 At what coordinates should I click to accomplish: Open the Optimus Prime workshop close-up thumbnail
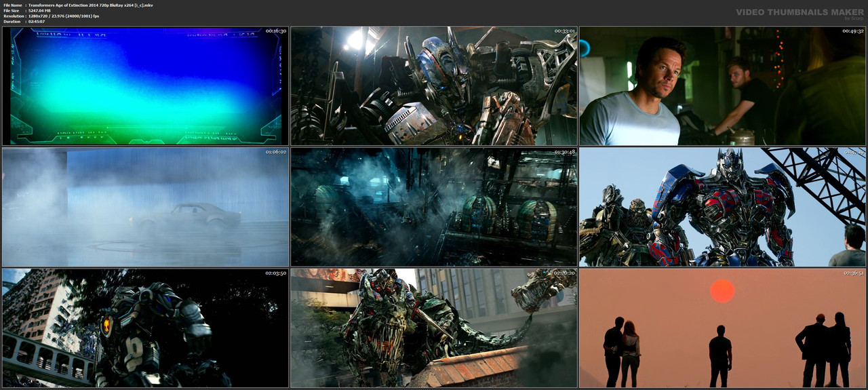pyautogui.click(x=434, y=85)
